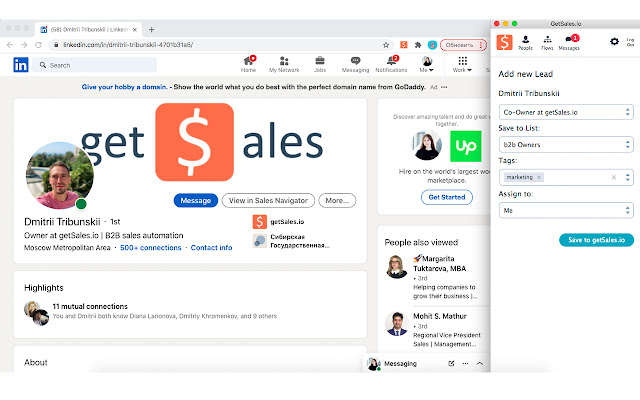Open the Assign to Me dropdown
Image resolution: width=640 pixels, height=400 pixels.
[566, 210]
